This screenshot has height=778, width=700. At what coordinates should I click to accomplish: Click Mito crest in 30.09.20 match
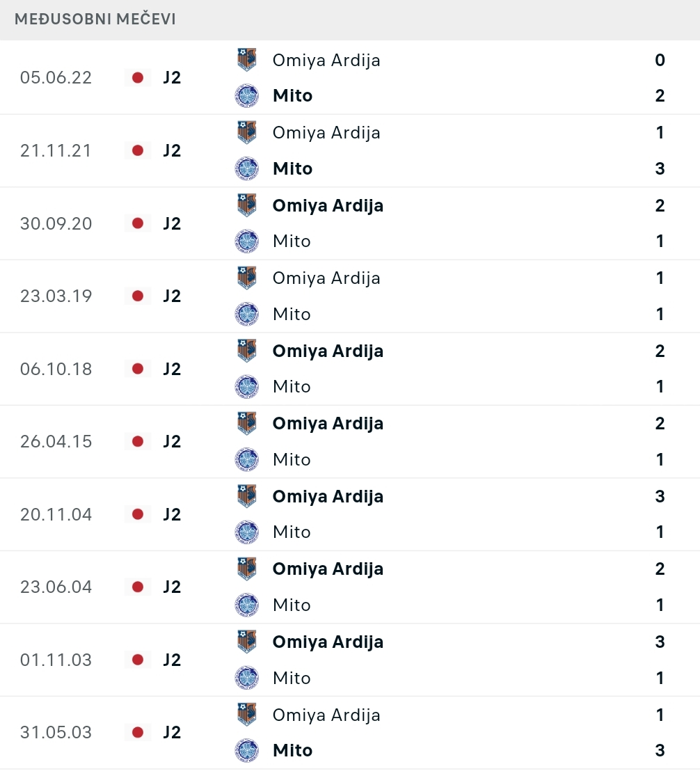pyautogui.click(x=246, y=241)
